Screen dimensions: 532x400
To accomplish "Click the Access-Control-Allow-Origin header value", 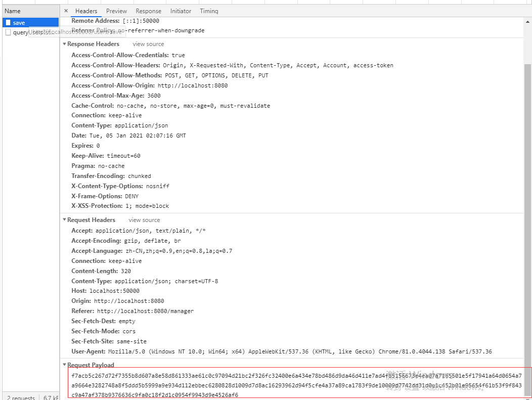I will pyautogui.click(x=192, y=85).
